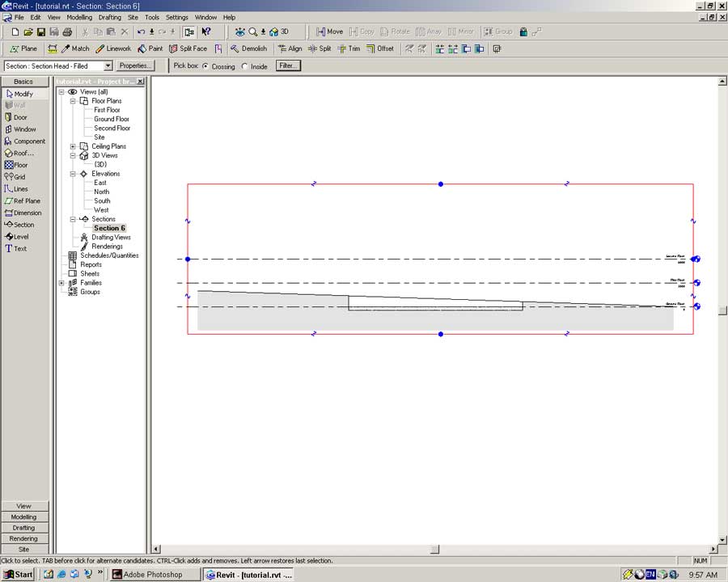Select the Linework tool
The width and height of the screenshot is (728, 582).
pyautogui.click(x=112, y=48)
